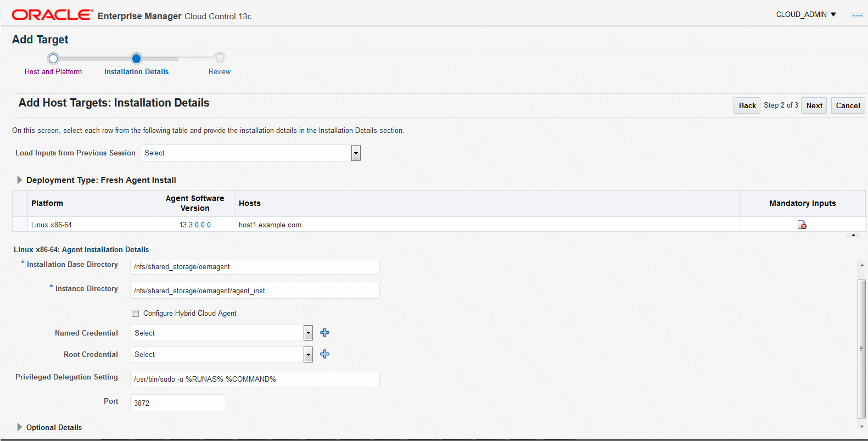
Task: Click the Installation Base Directory field
Action: click(255, 267)
